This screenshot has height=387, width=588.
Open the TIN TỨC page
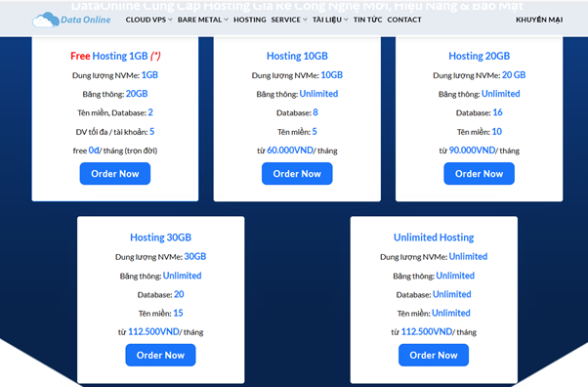(367, 20)
